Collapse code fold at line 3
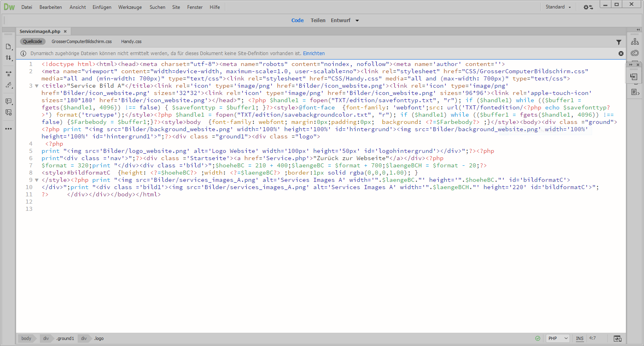The width and height of the screenshot is (644, 346). 37,86
